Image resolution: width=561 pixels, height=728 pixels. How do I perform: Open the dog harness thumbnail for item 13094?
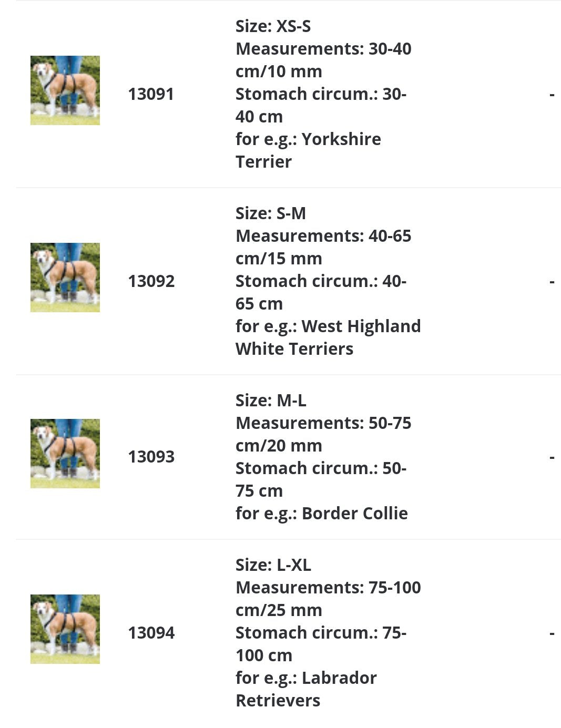coord(65,629)
